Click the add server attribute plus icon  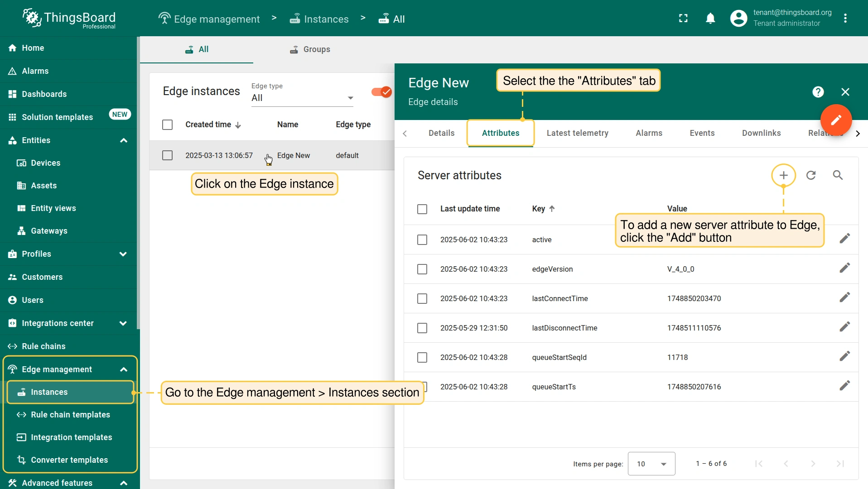(783, 175)
